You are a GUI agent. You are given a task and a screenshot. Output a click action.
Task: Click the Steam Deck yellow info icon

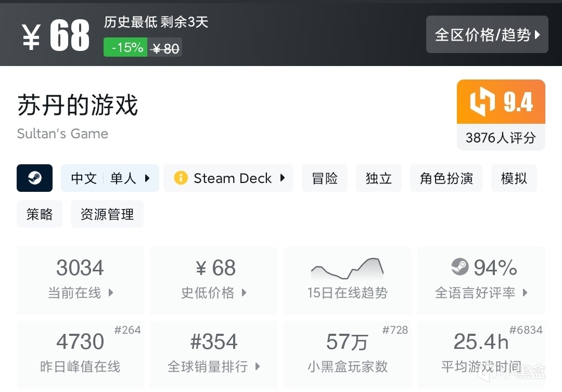click(181, 178)
